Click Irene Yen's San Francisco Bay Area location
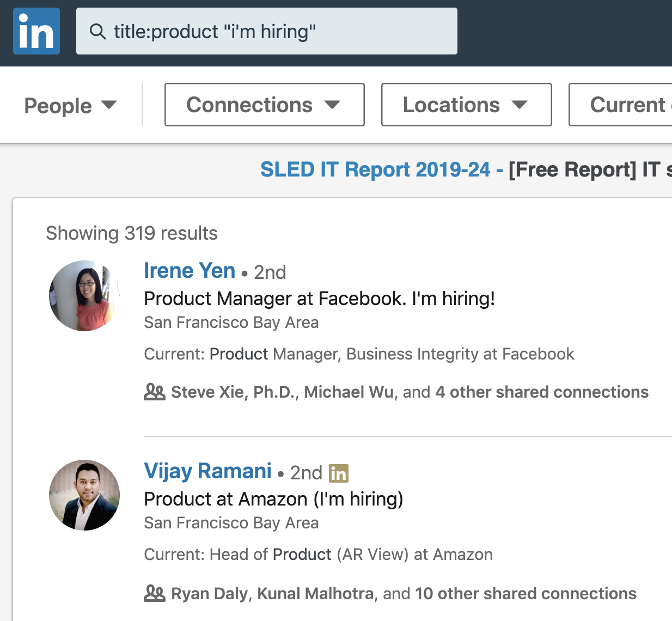 231,322
